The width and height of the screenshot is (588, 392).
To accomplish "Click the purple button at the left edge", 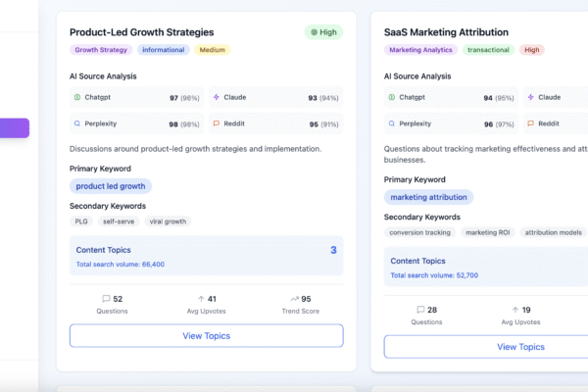I will 15,128.
